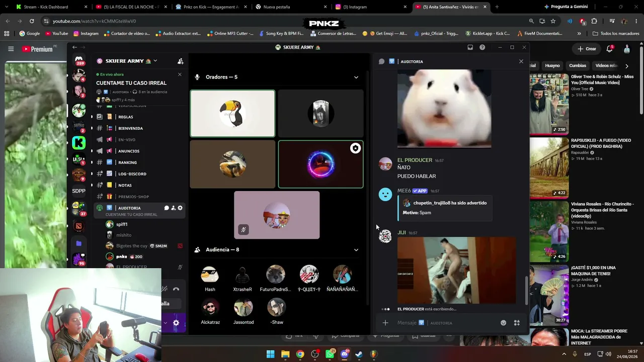Open the YouTube guide hamburger menu
The image size is (644, 362).
(x=11, y=49)
